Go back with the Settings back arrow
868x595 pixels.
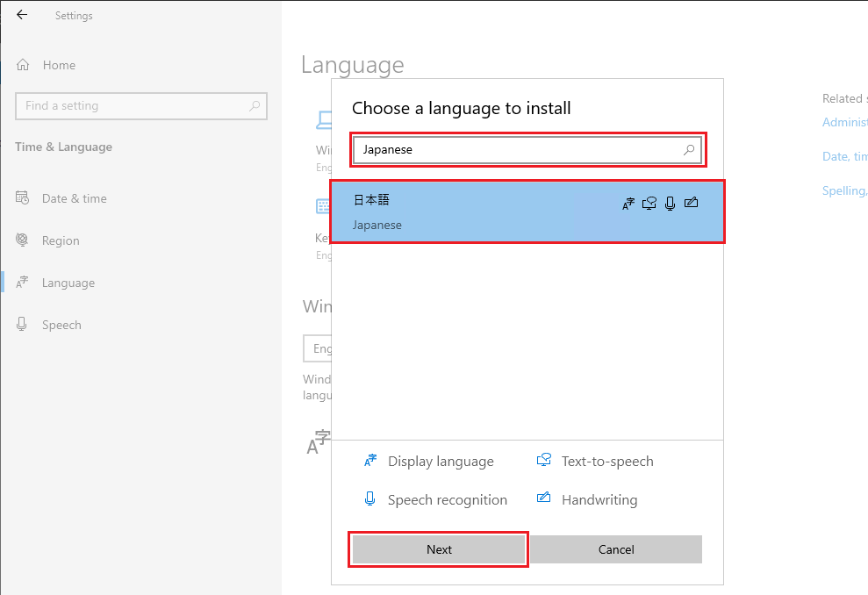22,15
